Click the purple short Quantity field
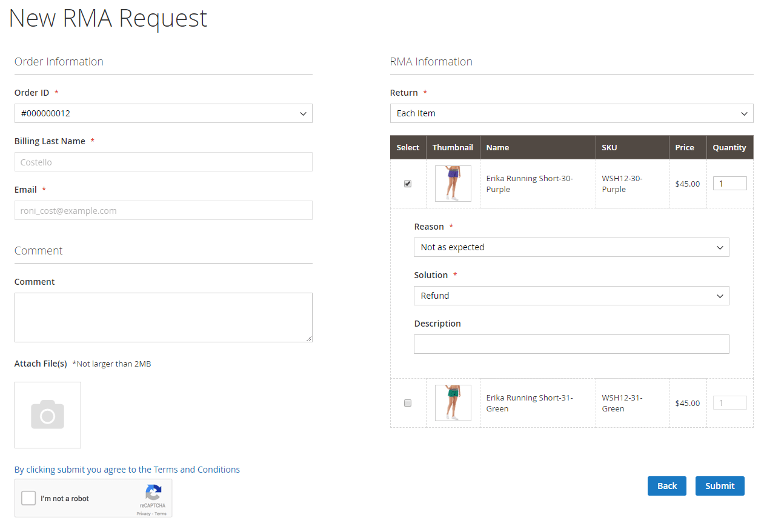The image size is (764, 532). click(729, 184)
